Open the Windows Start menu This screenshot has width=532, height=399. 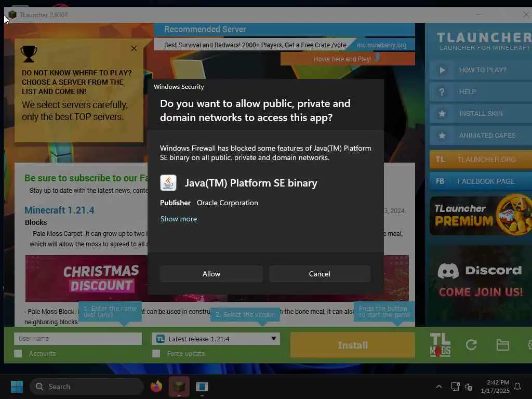click(x=17, y=387)
